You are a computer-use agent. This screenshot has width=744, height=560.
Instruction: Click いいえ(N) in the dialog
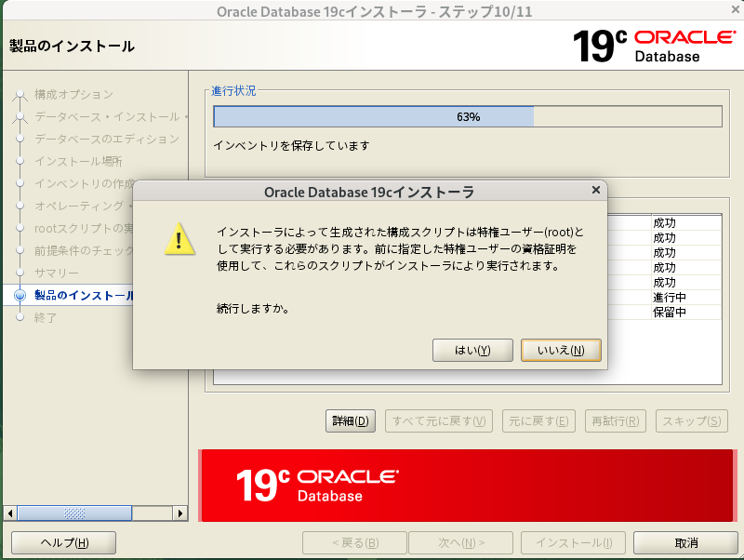(561, 351)
